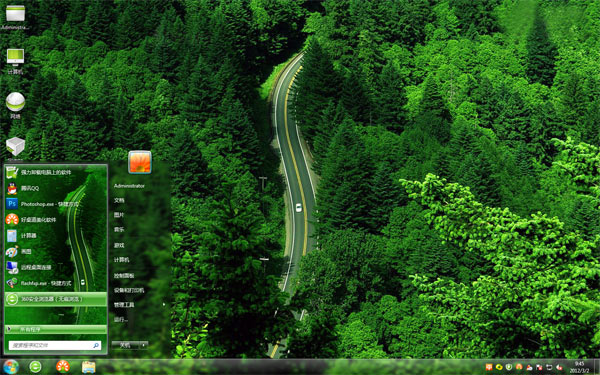Click the Windows Start orb
Image resolution: width=600 pixels, height=375 pixels.
(x=11, y=367)
